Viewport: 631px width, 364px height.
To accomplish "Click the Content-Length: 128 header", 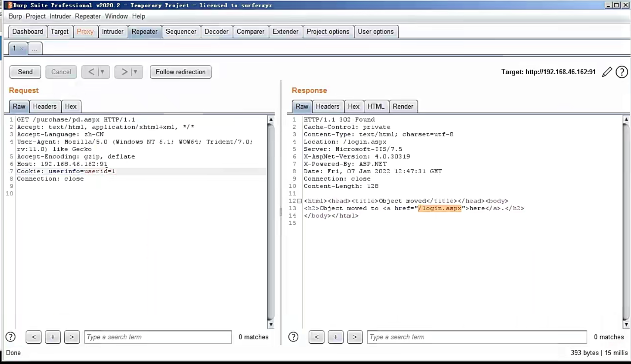I will coord(341,186).
